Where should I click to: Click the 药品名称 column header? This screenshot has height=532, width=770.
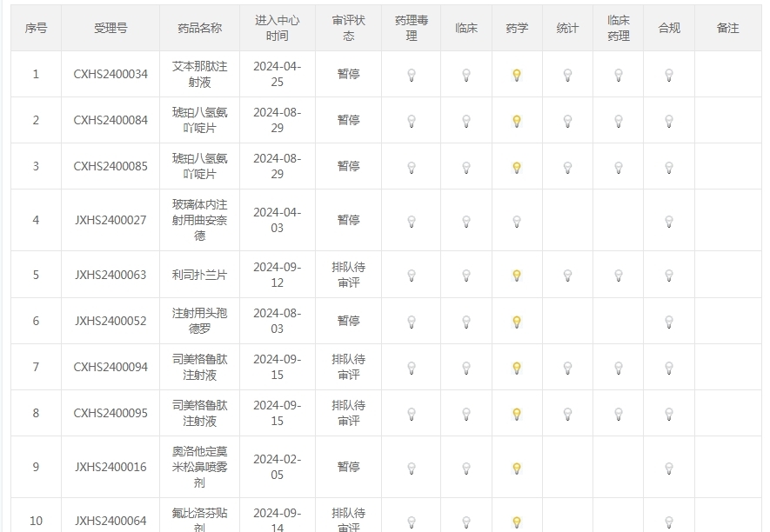[199, 28]
